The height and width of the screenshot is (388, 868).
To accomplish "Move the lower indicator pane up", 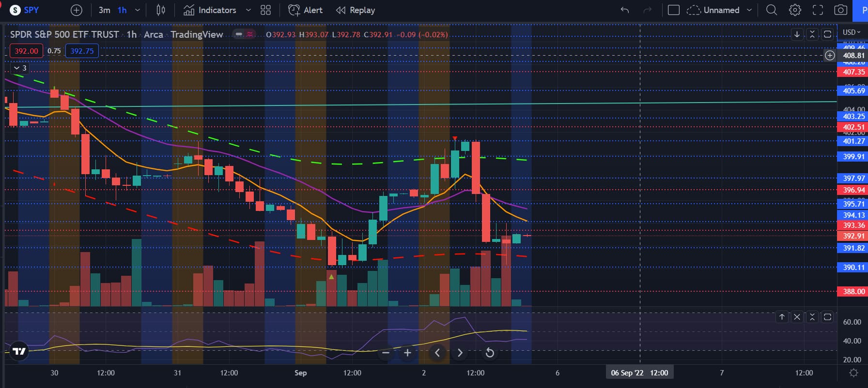I will point(782,317).
